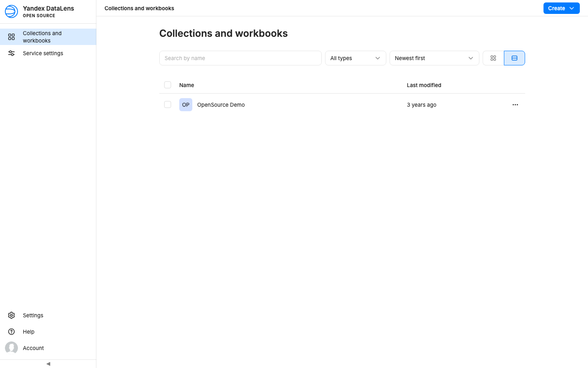Click the Last modified column header
Viewport: 588px width, 368px height.
[424, 85]
